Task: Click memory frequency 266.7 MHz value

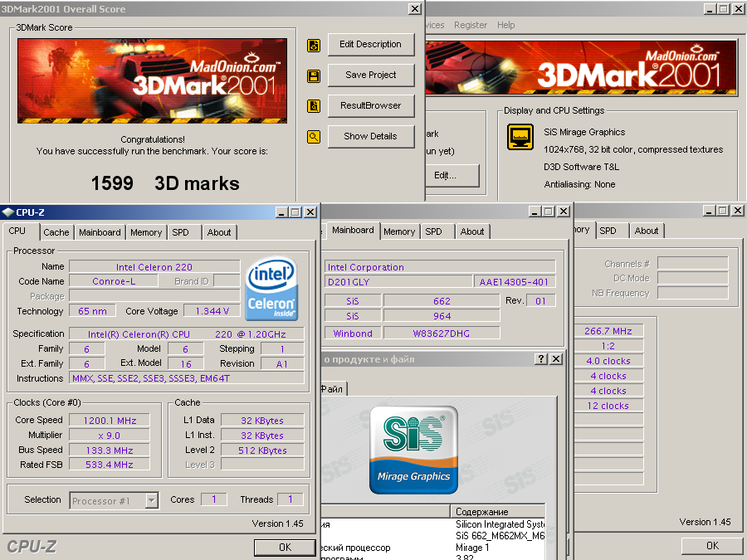Action: [608, 331]
